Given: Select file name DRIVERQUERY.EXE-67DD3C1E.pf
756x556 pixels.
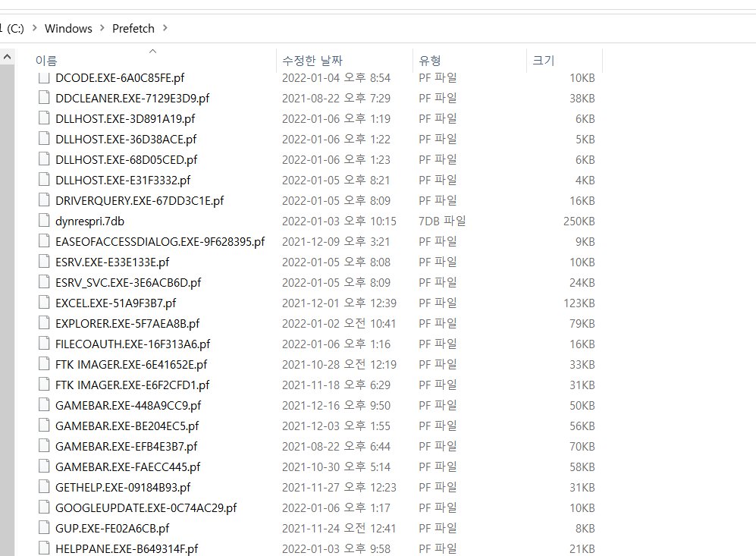Looking at the screenshot, I should pos(140,200).
